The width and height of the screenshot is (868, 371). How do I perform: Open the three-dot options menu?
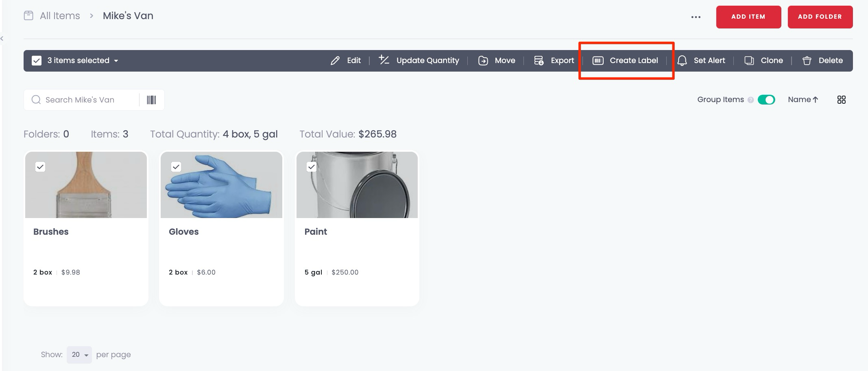click(x=696, y=17)
